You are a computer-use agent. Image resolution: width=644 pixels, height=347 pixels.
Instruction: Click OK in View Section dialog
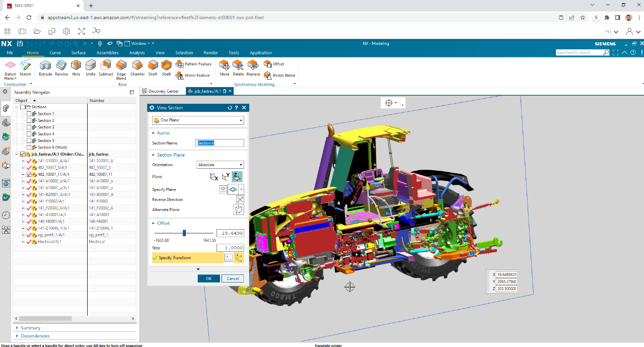click(208, 279)
